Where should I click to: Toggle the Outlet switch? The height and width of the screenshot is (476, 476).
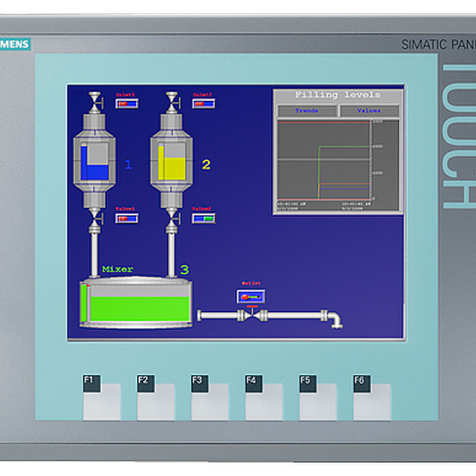250,296
